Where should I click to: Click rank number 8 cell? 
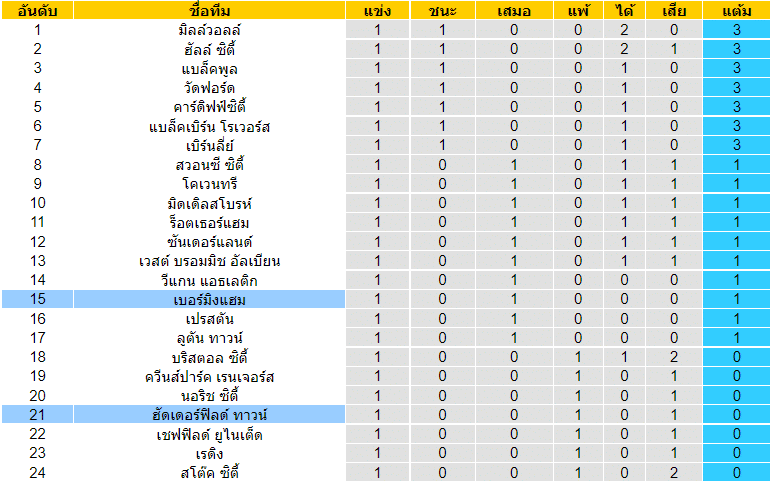[x=37, y=165]
